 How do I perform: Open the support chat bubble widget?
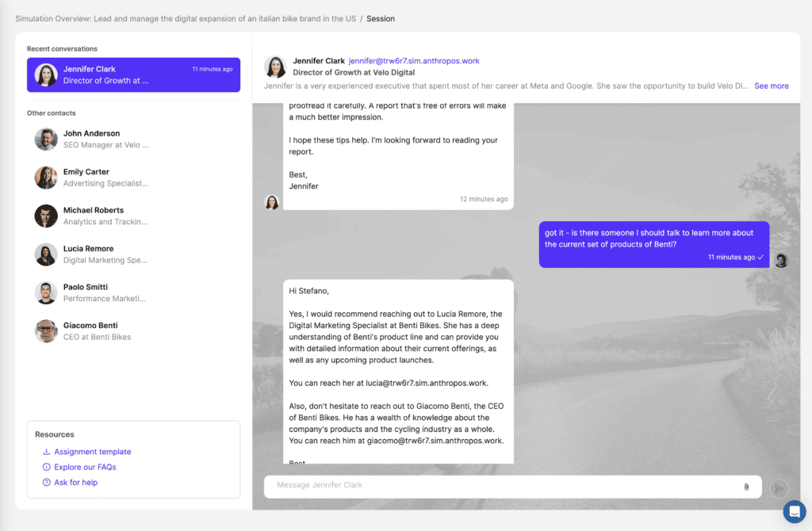tap(794, 512)
